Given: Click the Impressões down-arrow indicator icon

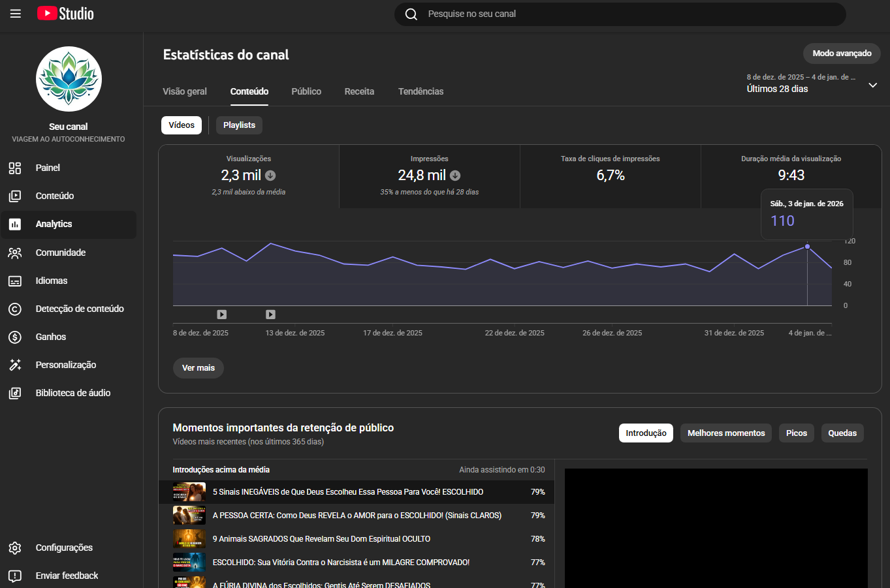Looking at the screenshot, I should [x=455, y=176].
